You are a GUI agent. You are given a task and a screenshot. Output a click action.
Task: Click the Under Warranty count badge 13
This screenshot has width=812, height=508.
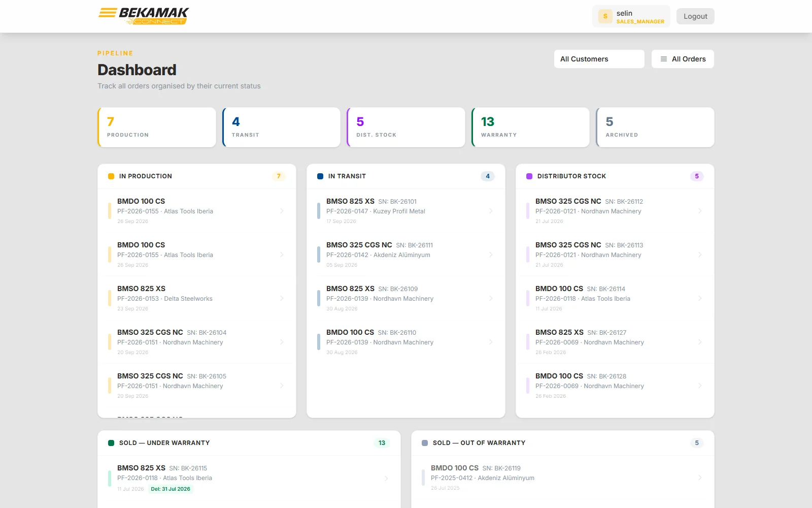coord(382,443)
